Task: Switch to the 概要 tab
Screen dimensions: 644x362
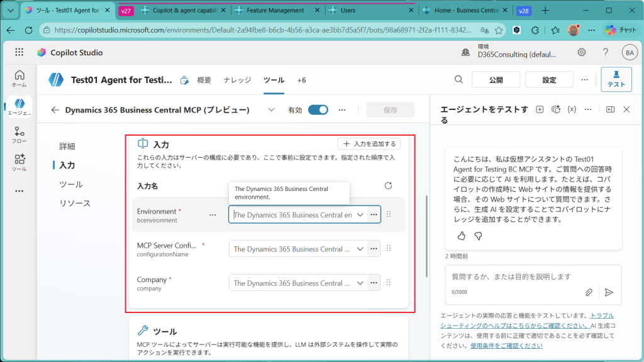Action: pos(204,80)
